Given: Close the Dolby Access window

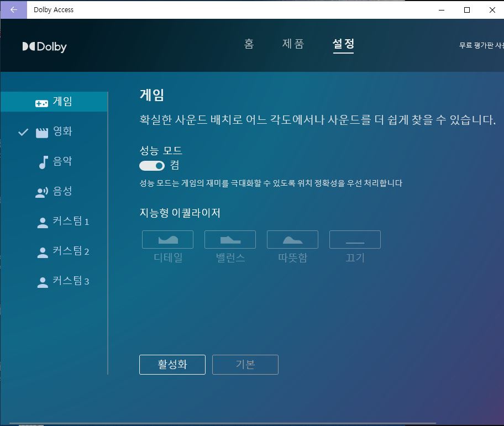Looking at the screenshot, I should (x=492, y=10).
